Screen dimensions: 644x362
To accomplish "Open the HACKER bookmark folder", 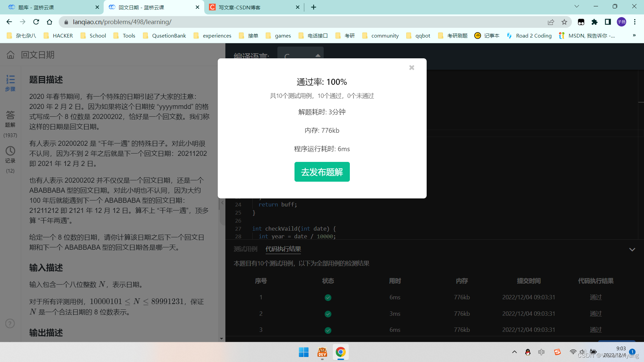I will coord(58,36).
